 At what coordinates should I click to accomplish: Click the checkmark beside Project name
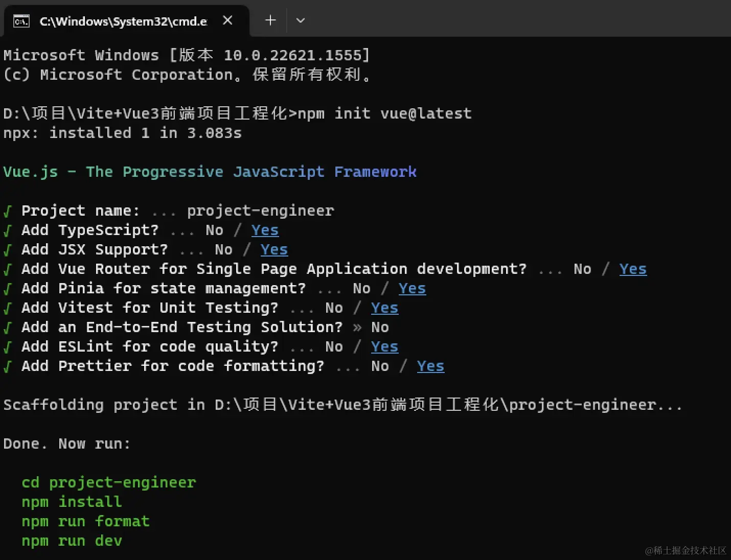pos(7,211)
